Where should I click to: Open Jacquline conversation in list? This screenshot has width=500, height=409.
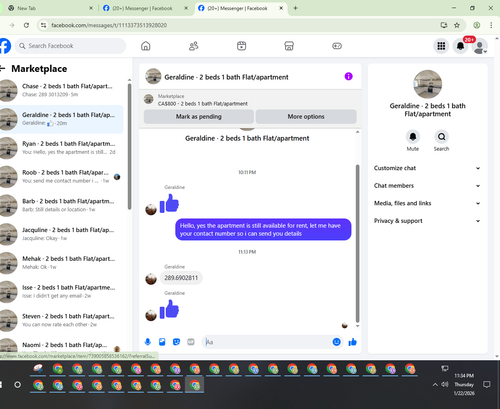pyautogui.click(x=62, y=234)
